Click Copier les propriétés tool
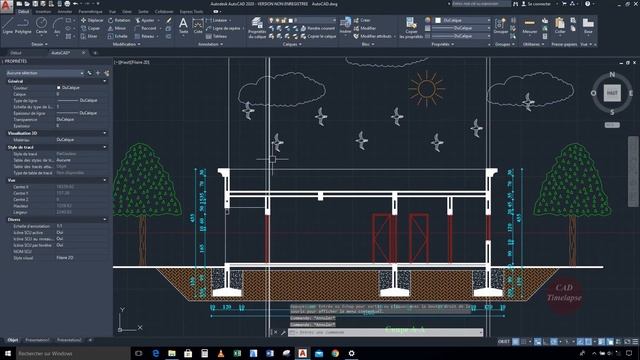 (411, 28)
